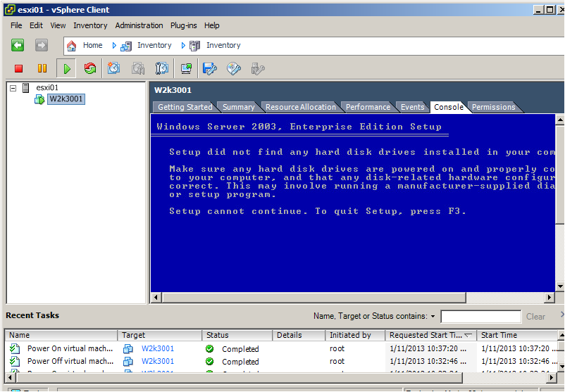This screenshot has width=565, height=392.
Task: Open the Help menu
Action: click(x=212, y=25)
